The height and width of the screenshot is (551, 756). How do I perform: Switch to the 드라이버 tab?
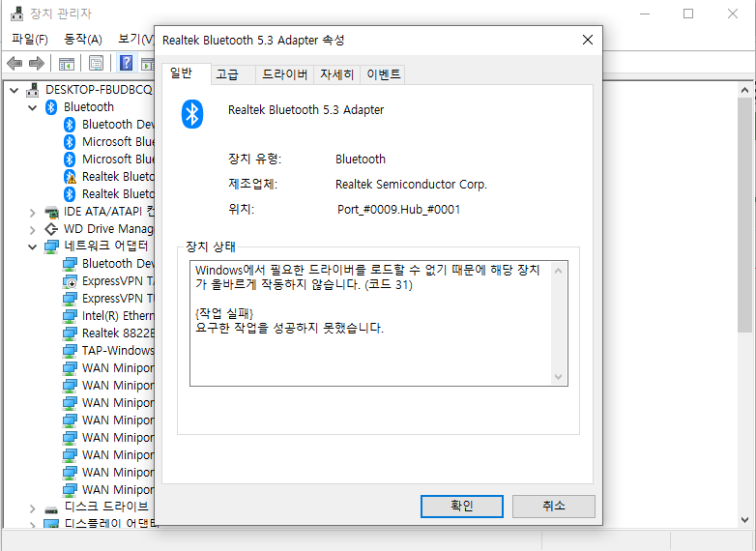pyautogui.click(x=284, y=74)
